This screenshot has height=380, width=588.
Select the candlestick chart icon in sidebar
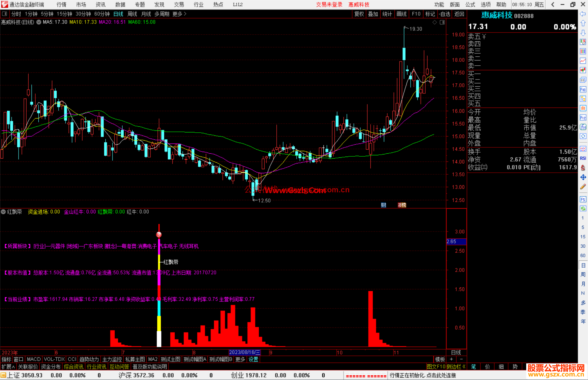point(583,70)
